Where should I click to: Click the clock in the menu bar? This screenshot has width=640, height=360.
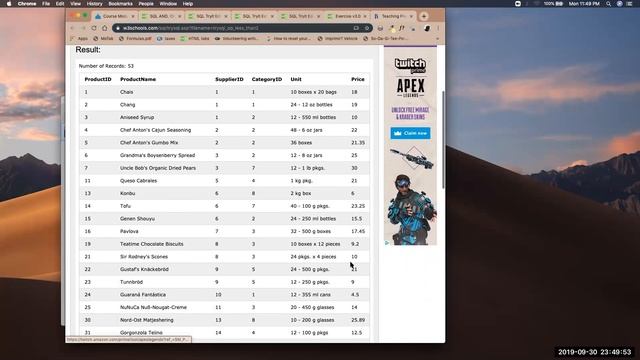tap(584, 4)
